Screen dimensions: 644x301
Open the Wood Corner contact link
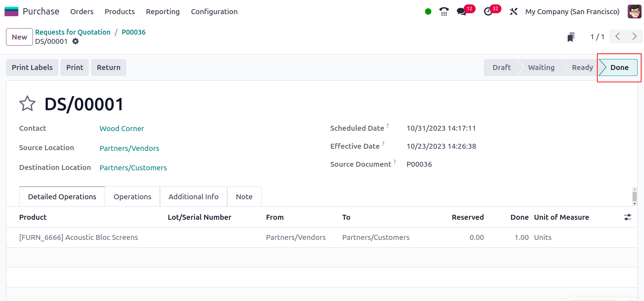122,129
